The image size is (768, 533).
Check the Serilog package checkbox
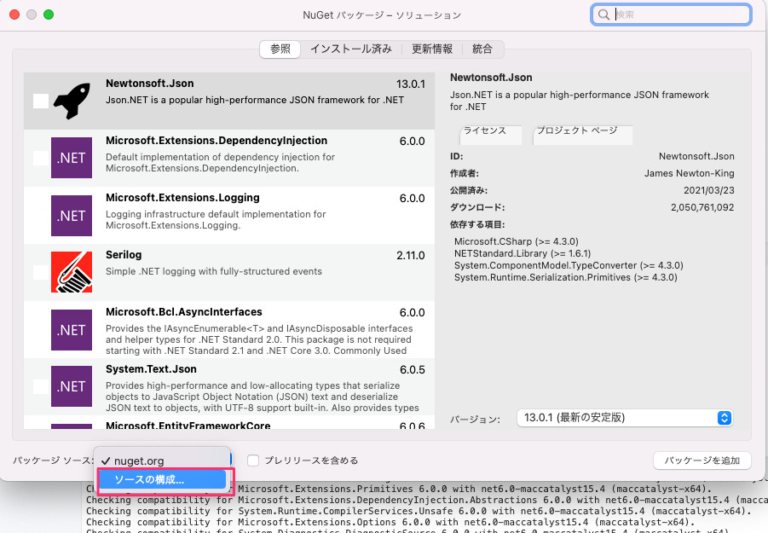41,272
